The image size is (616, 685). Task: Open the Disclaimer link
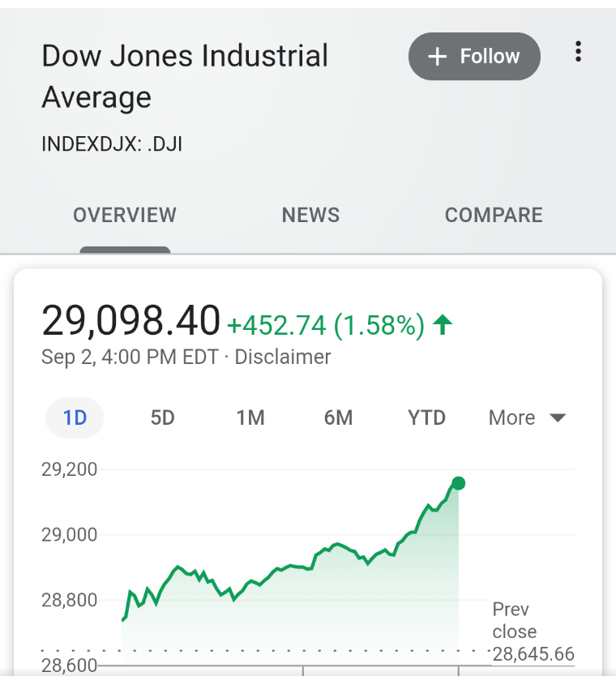tap(283, 357)
